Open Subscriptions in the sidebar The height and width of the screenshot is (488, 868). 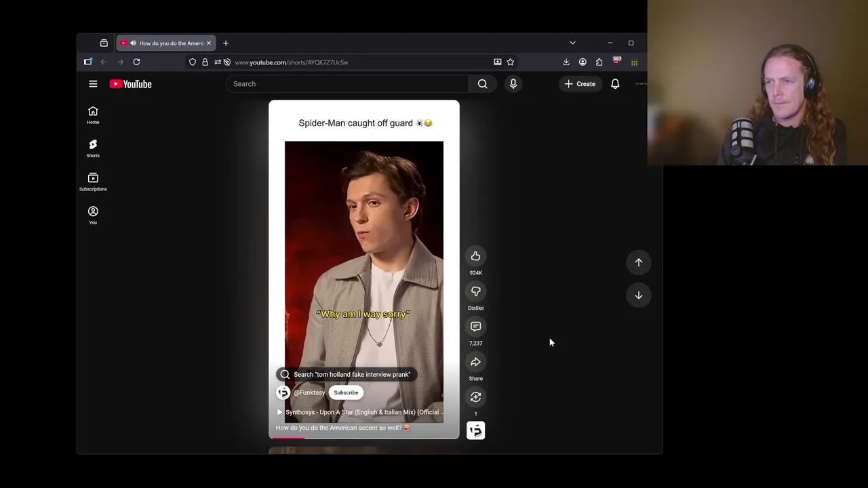coord(93,182)
